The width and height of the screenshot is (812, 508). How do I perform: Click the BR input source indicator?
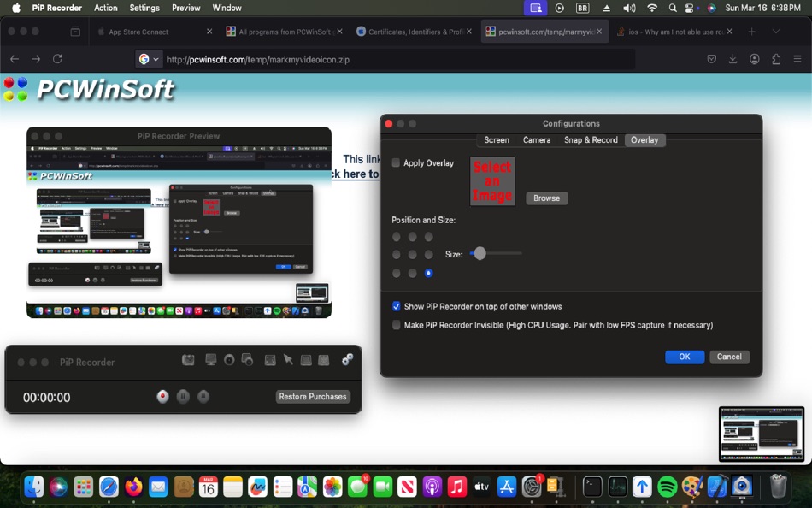point(583,8)
